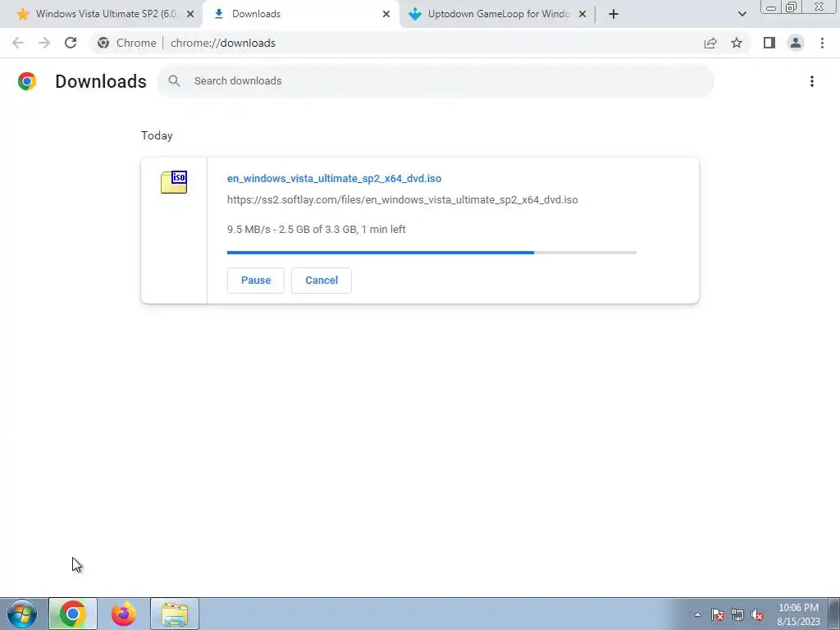Image resolution: width=840 pixels, height=630 pixels.
Task: Close the Uptodown GameLoop tab
Action: coord(582,14)
